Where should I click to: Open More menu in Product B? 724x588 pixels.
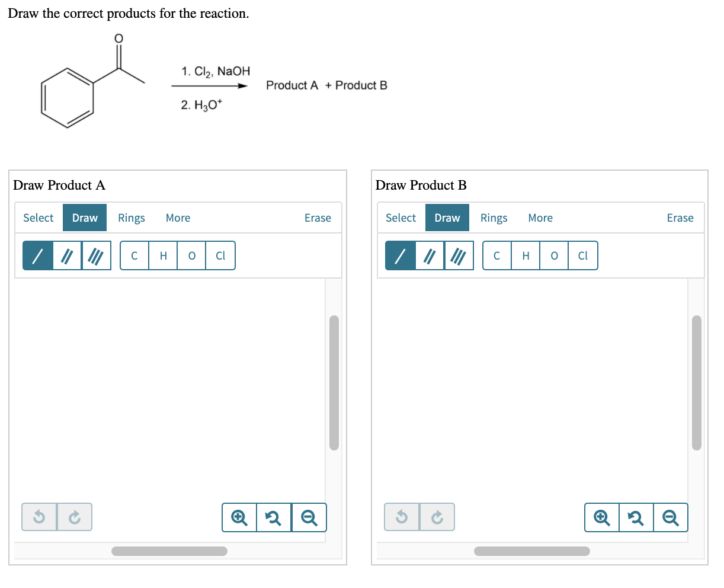click(540, 218)
